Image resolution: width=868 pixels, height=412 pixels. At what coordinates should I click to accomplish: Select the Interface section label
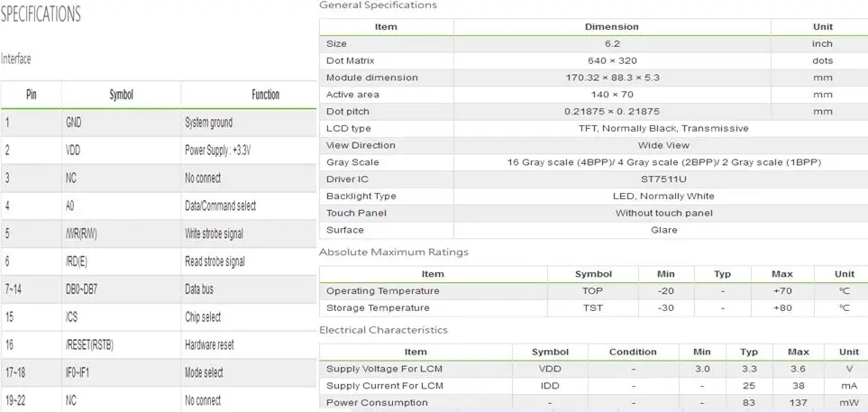15,59
